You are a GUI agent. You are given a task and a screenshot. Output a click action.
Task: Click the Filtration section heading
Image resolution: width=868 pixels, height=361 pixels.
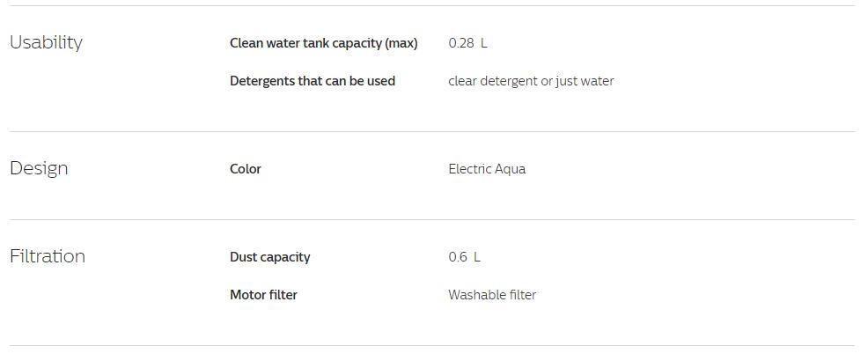(48, 256)
